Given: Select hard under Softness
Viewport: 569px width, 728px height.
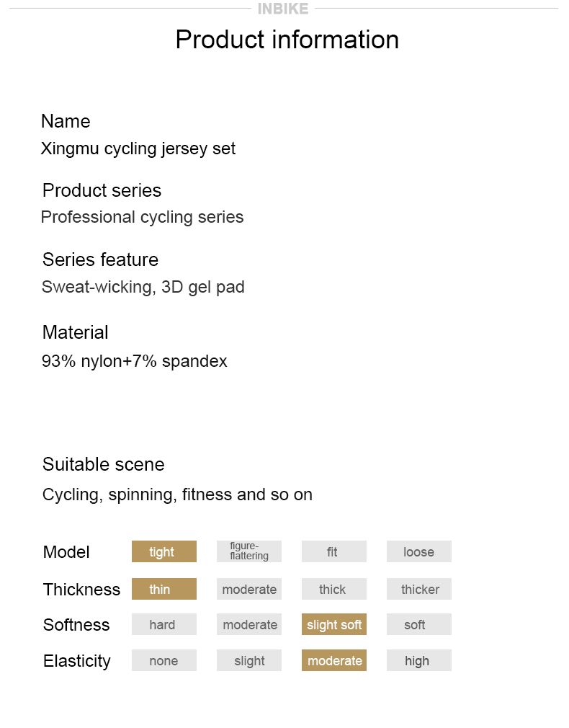Looking at the screenshot, I should [x=163, y=624].
